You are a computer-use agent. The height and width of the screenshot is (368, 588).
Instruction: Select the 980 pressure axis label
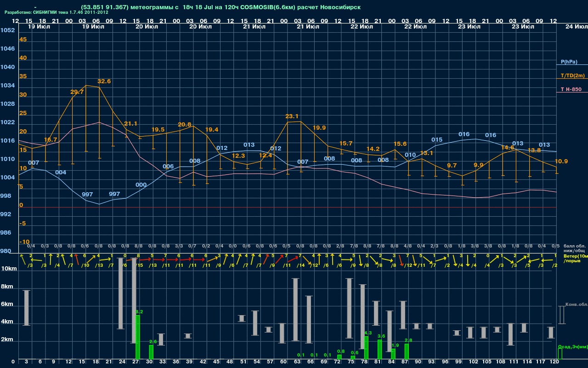point(6,251)
